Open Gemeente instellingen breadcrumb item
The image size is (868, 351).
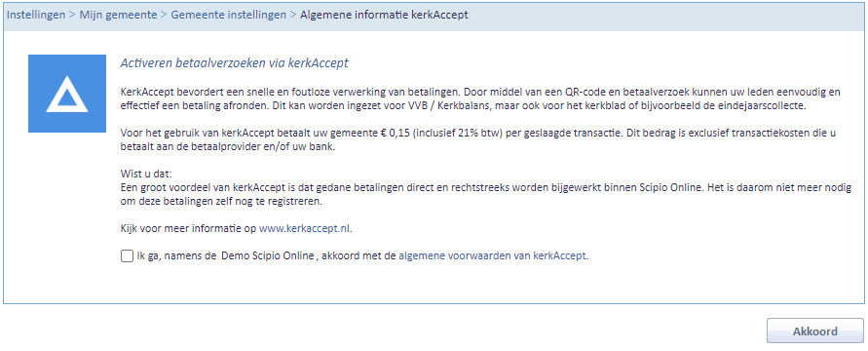(x=229, y=15)
